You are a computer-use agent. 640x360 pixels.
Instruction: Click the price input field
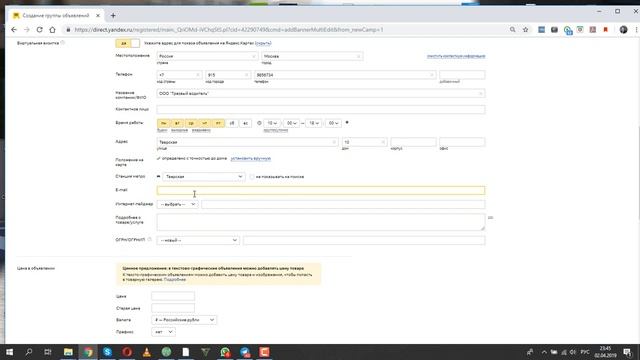[173, 296]
